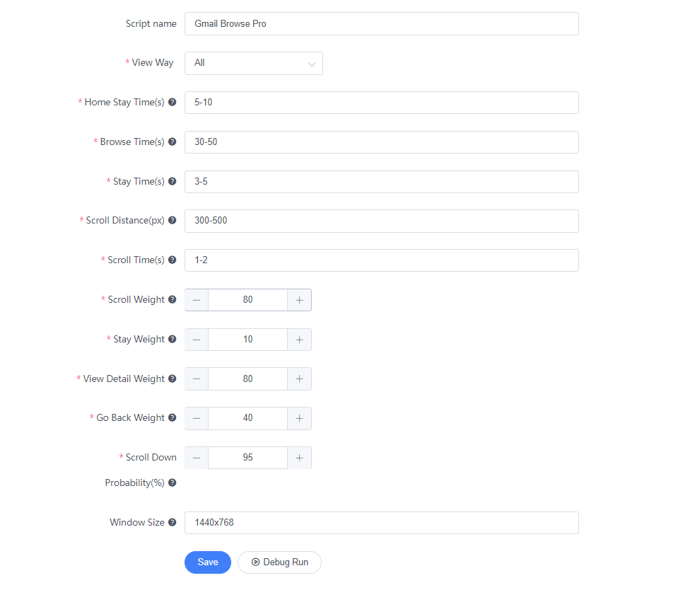Decrease Go Back Weight using the minus button
Screen dimensions: 700x607
(x=197, y=418)
